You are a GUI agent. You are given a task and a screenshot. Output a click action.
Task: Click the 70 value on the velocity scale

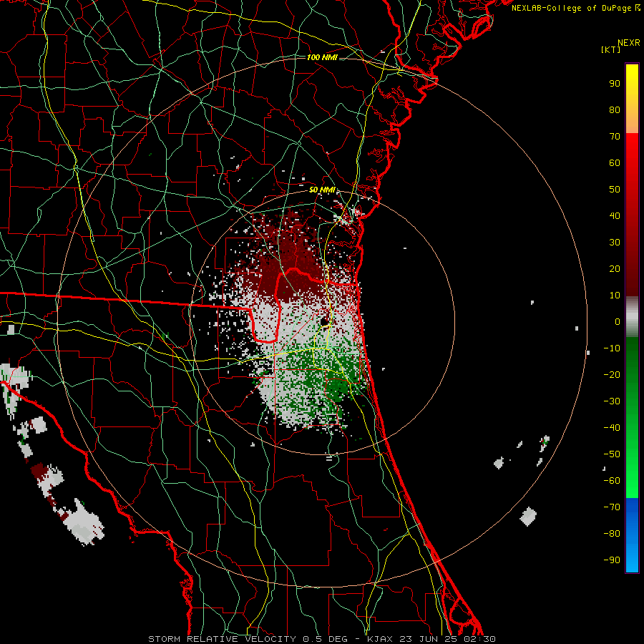pos(615,137)
